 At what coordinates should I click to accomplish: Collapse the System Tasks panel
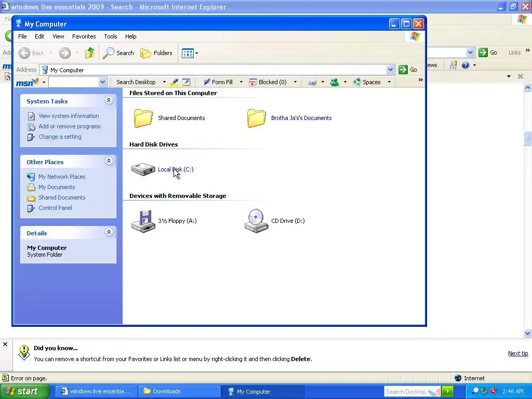point(109,100)
